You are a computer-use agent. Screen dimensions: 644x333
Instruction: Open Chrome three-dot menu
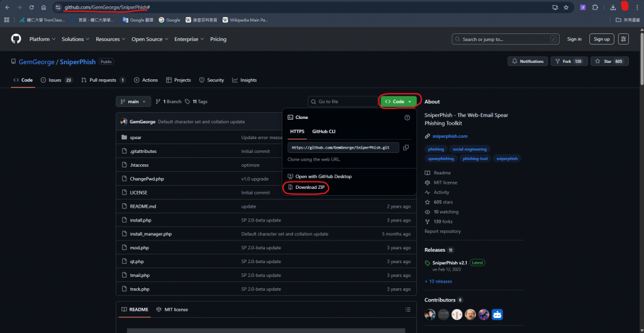[637, 8]
